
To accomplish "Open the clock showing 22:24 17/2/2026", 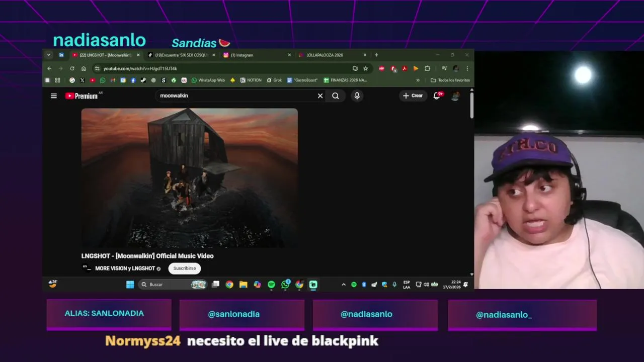I will 451,285.
